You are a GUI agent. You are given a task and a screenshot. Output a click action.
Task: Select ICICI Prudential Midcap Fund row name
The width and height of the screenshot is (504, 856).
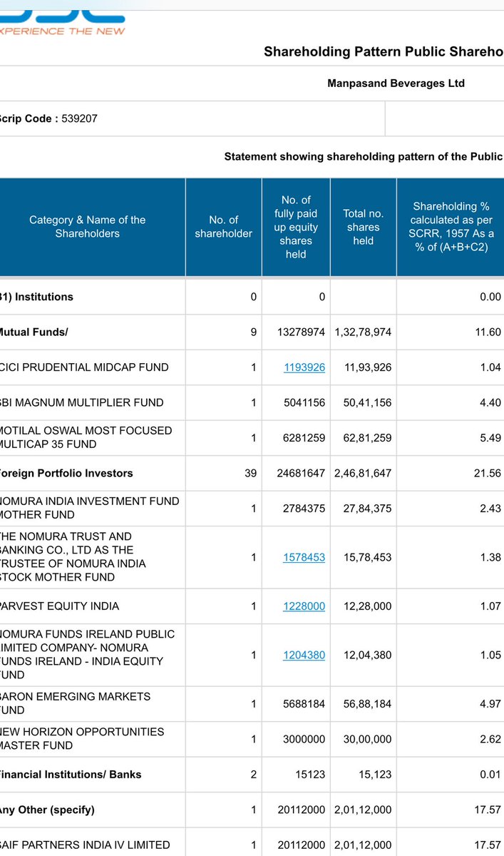(84, 367)
